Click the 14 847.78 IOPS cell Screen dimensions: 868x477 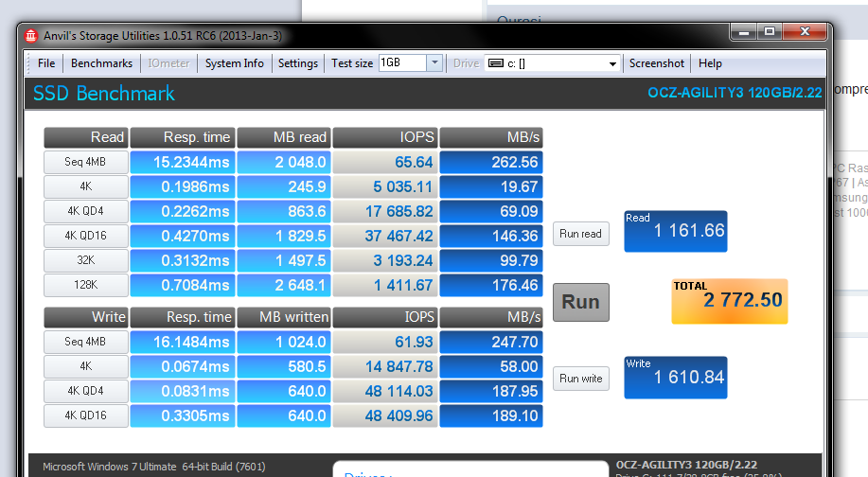[385, 366]
